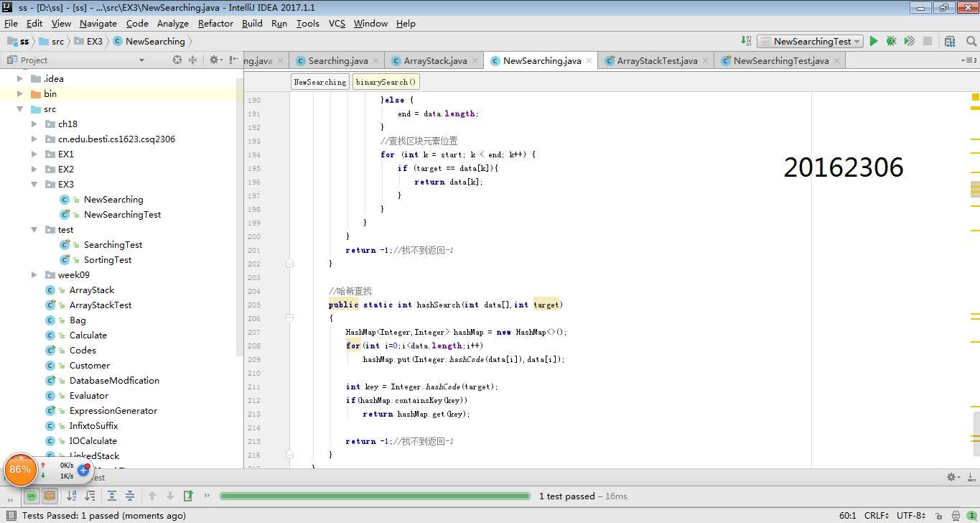Open the Project view selector dropdown
This screenshot has height=523, width=980.
pyautogui.click(x=141, y=60)
